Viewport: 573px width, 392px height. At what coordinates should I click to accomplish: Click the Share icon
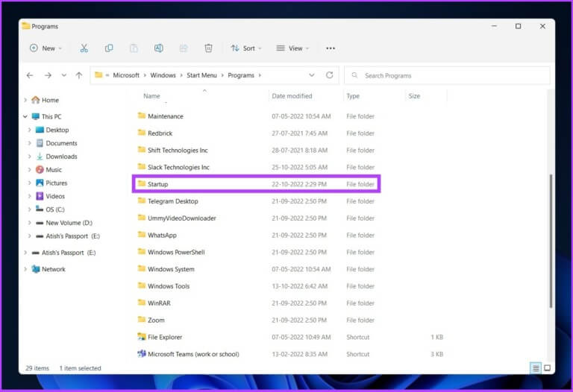[x=184, y=48]
